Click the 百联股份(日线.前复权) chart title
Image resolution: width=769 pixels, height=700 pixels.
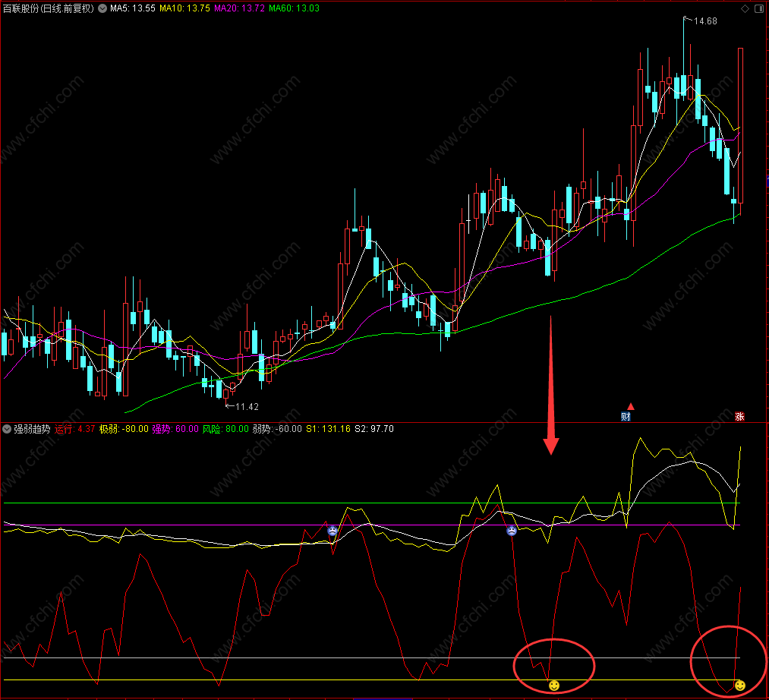pyautogui.click(x=48, y=8)
